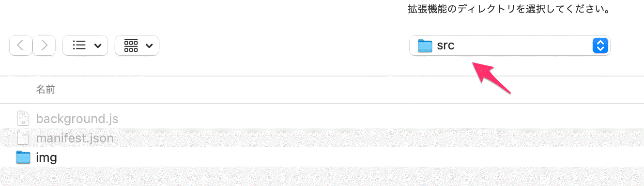Viewport: 644px width, 186px height.
Task: Click the item grouping grid icon
Action: [131, 46]
